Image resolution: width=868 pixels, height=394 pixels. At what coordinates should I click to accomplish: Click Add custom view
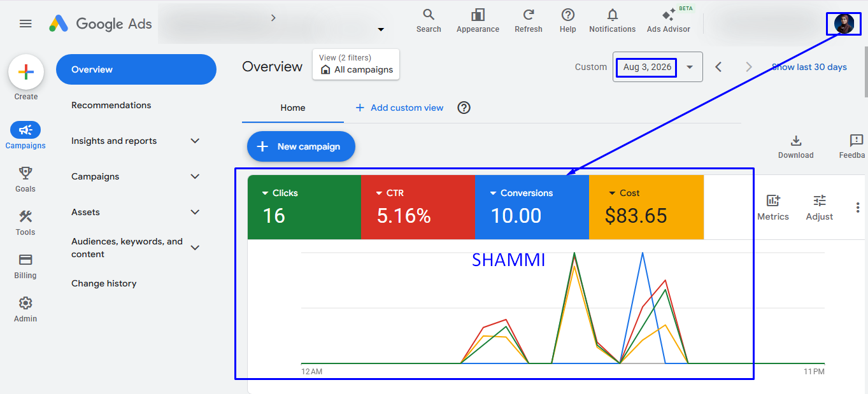point(399,108)
